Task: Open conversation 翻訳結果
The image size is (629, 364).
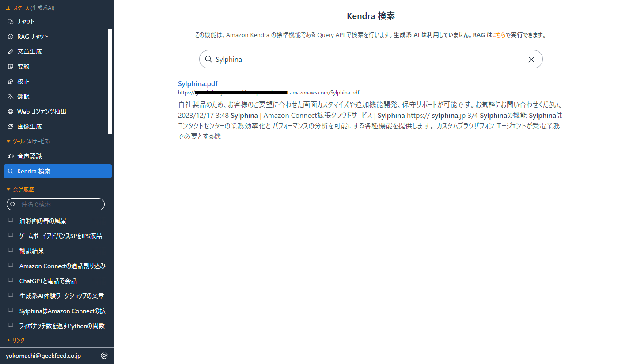Action: (57, 251)
